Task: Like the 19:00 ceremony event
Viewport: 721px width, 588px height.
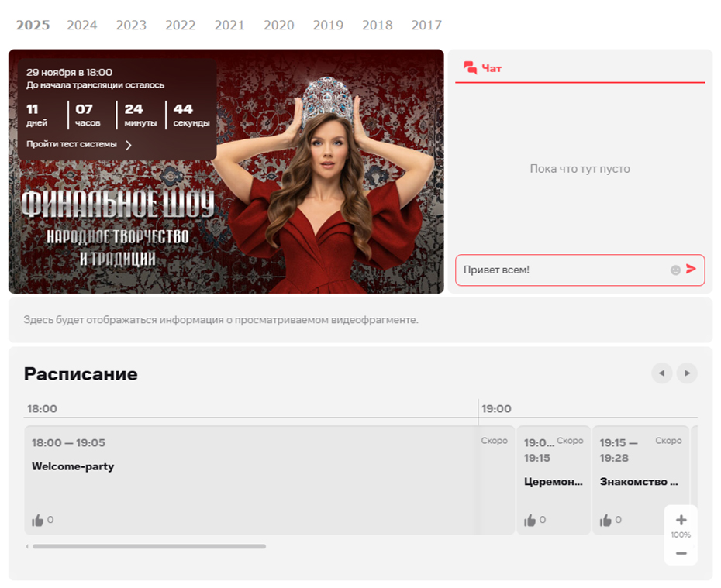Action: tap(530, 521)
